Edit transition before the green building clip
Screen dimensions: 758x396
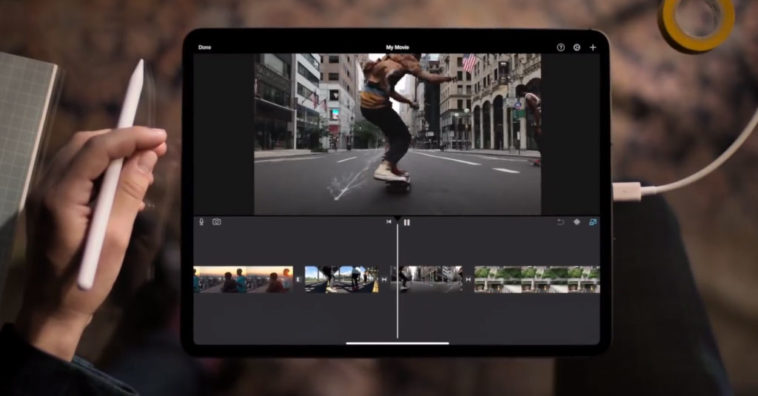click(468, 279)
